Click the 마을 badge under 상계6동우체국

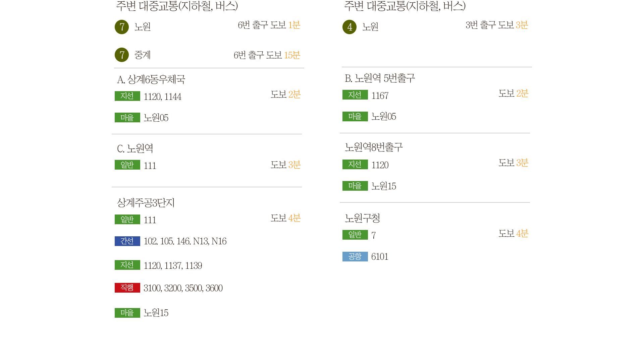(127, 118)
